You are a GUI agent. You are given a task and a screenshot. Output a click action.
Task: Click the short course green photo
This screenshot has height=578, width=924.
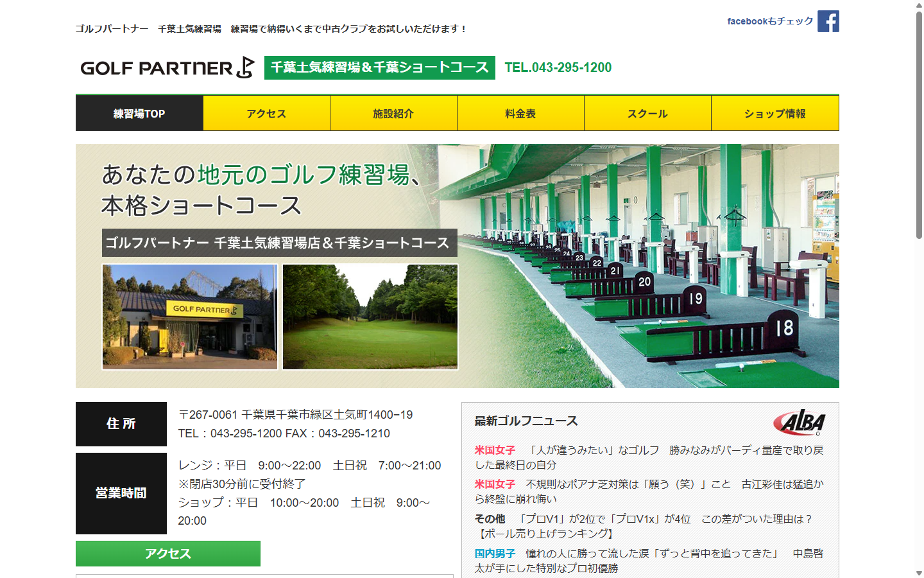pyautogui.click(x=370, y=317)
